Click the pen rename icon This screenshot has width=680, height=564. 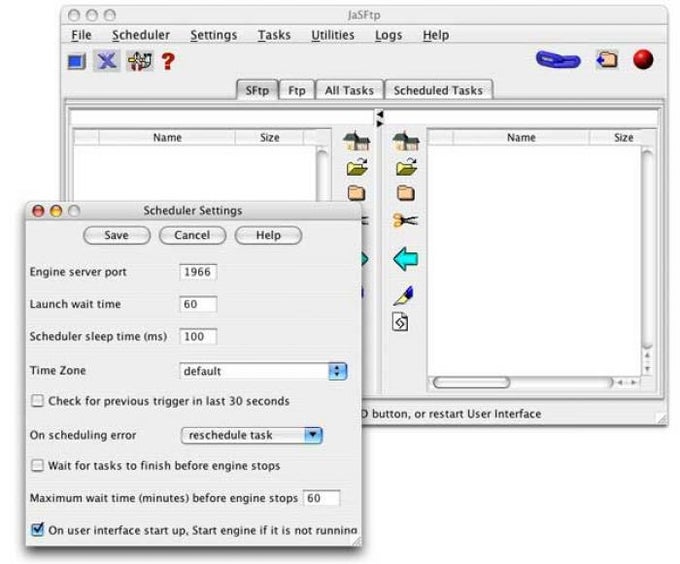pos(404,296)
